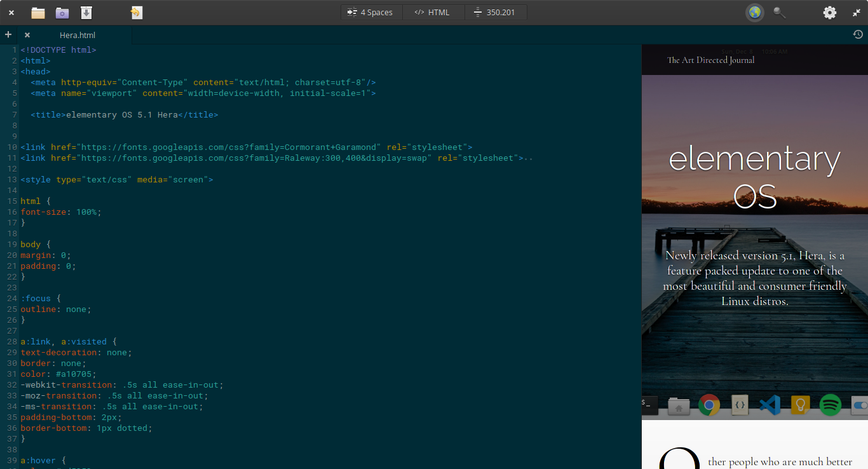Click the font-size: 100%; line
The image size is (868, 469).
(x=61, y=212)
